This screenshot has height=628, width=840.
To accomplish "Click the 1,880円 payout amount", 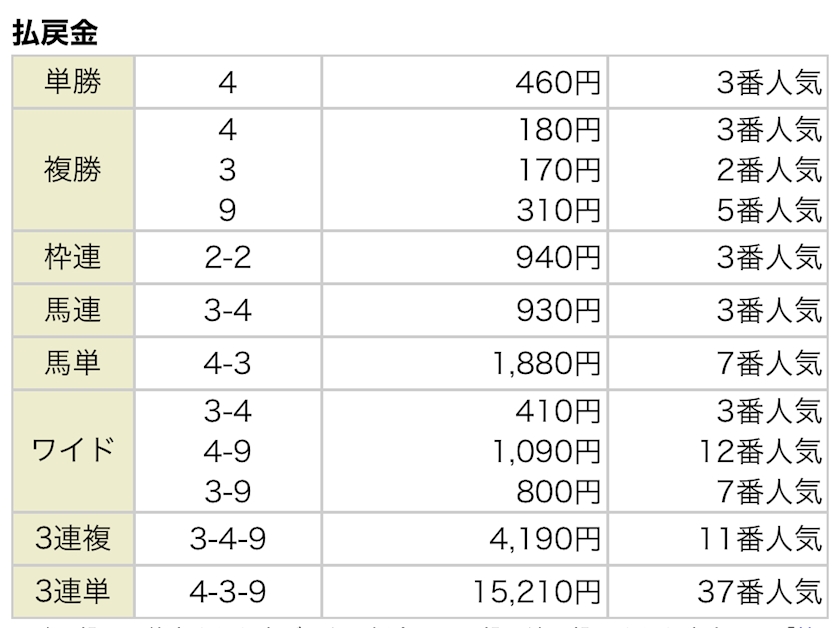I will (x=546, y=363).
